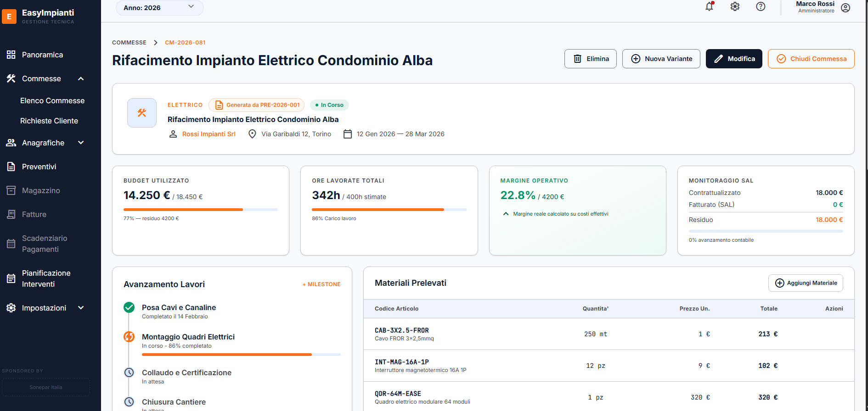Viewport: 868px width, 411px height.
Task: Open the help question mark icon
Action: (x=761, y=6)
